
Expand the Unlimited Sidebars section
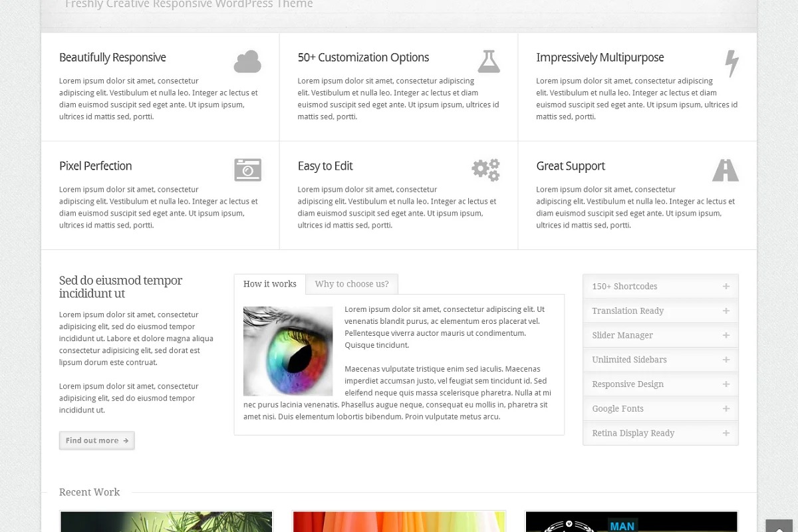[660, 360]
